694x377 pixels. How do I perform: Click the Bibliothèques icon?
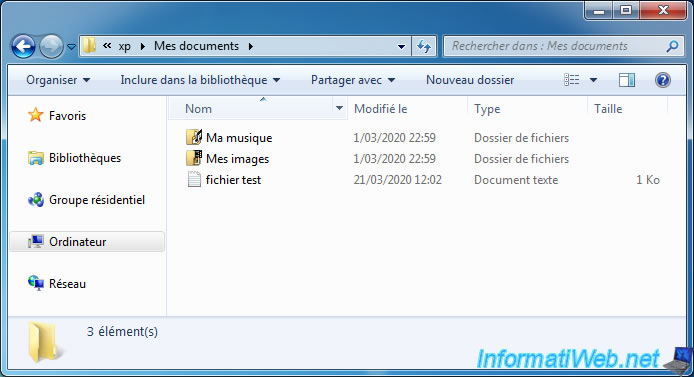[35, 158]
